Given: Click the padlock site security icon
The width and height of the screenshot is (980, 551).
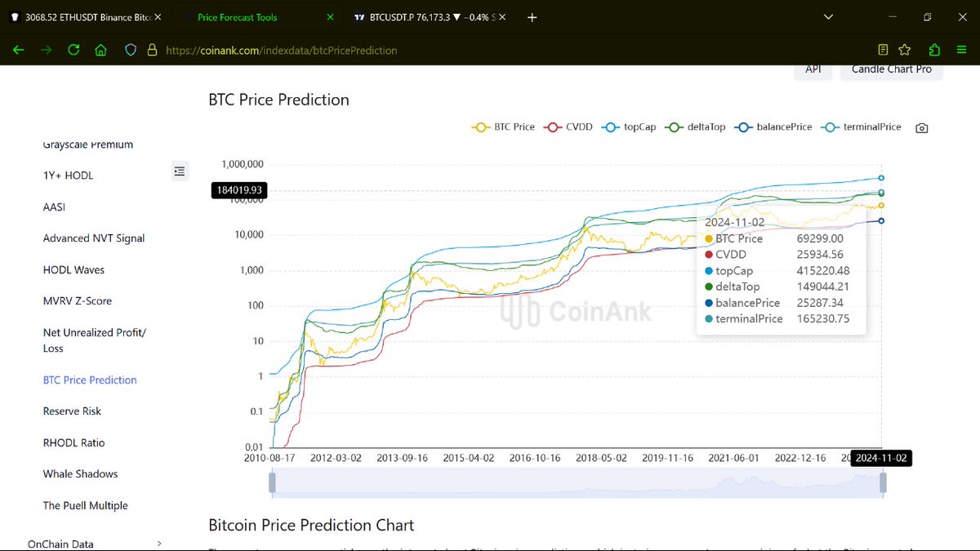Looking at the screenshot, I should (151, 50).
